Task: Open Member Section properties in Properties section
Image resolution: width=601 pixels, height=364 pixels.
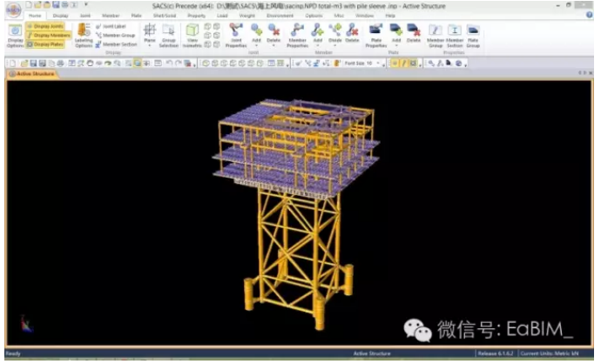Action: point(455,36)
